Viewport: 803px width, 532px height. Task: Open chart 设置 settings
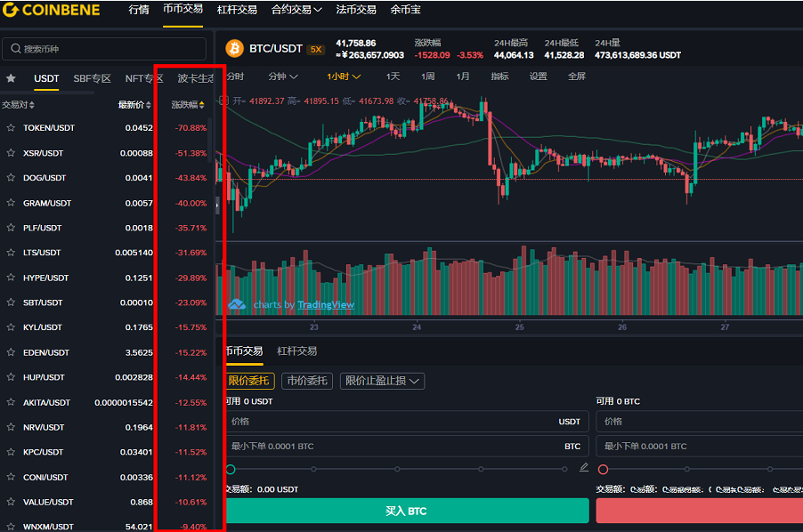pyautogui.click(x=539, y=77)
